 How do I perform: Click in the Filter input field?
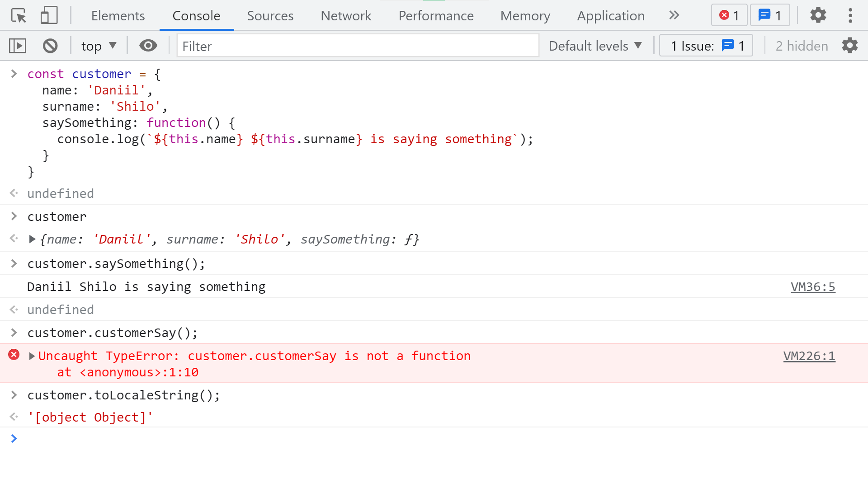click(x=357, y=46)
